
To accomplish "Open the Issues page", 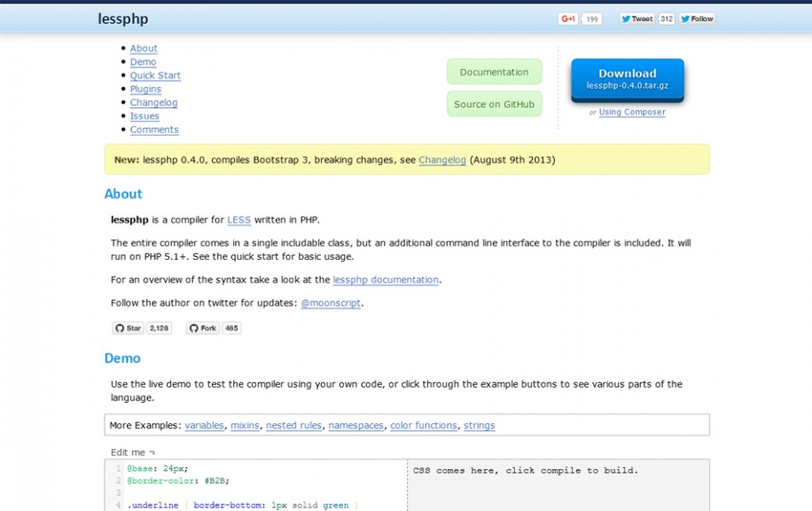I will click(x=144, y=115).
